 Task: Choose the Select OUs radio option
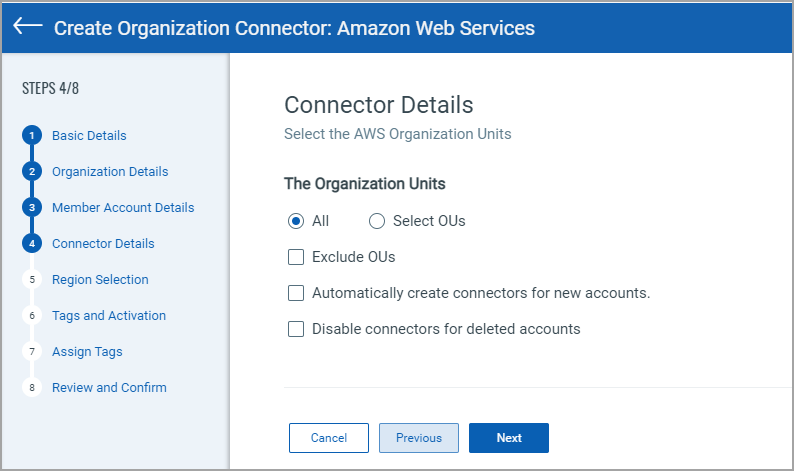point(377,221)
